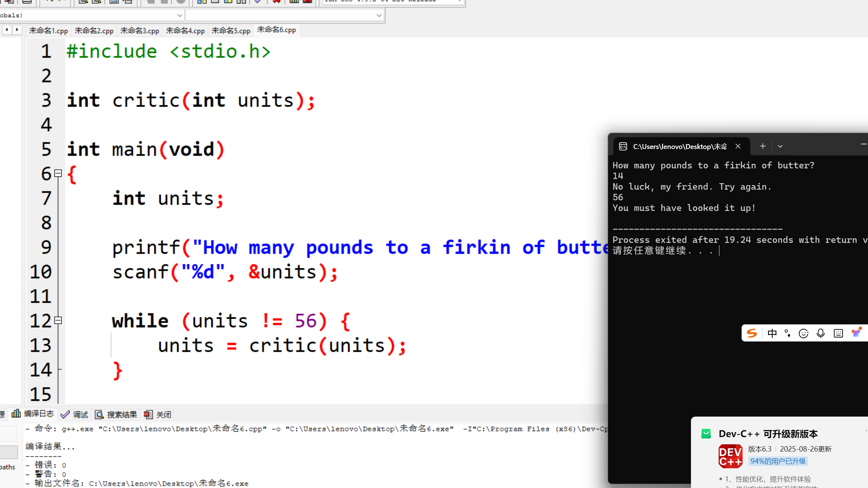
Task: Toggle Chinese/English input mode
Action: click(772, 333)
